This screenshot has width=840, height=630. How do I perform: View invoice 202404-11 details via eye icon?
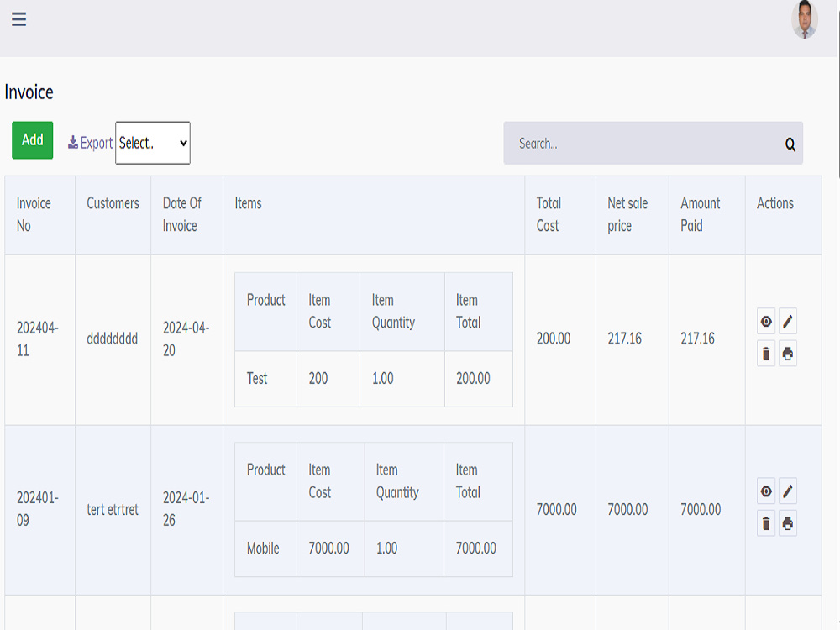tap(765, 321)
